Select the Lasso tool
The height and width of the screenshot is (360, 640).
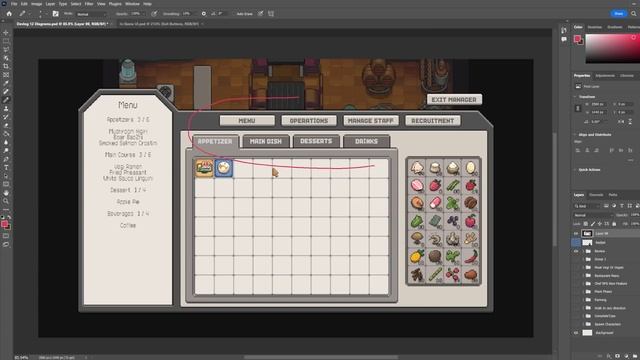[x=6, y=49]
